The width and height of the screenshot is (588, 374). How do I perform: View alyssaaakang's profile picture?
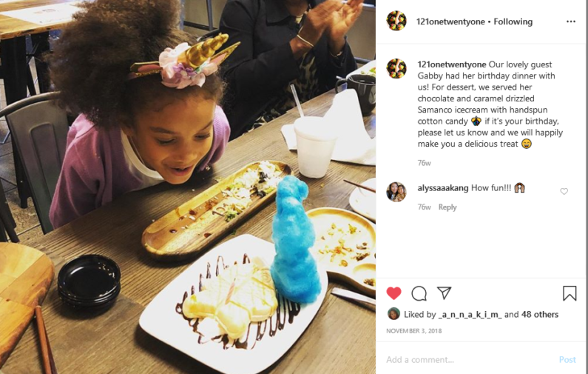396,192
